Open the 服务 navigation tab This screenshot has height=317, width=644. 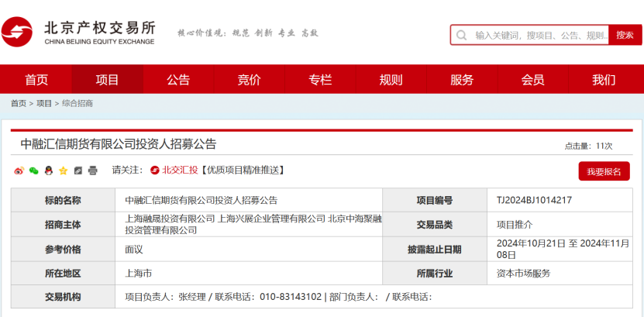[462, 80]
